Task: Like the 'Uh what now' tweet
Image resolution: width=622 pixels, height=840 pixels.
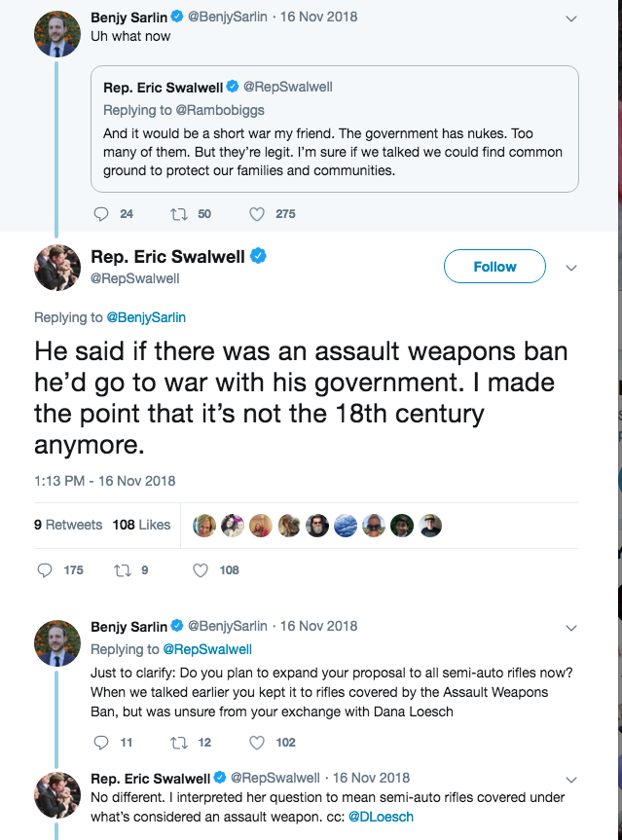Action: point(258,213)
